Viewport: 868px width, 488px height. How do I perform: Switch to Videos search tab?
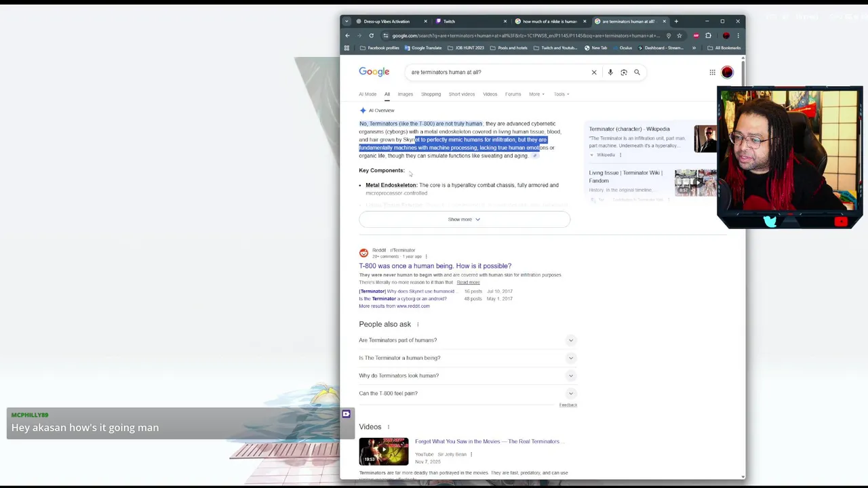[x=490, y=94]
